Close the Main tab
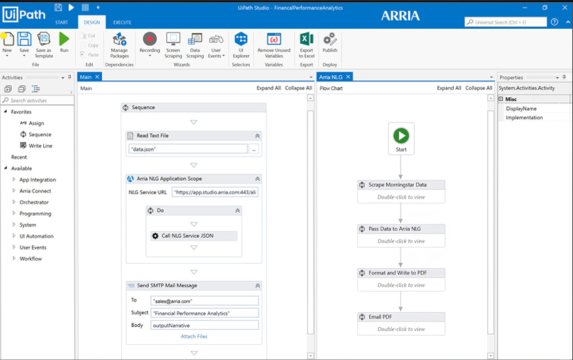Image resolution: width=573 pixels, height=360 pixels. 97,77
